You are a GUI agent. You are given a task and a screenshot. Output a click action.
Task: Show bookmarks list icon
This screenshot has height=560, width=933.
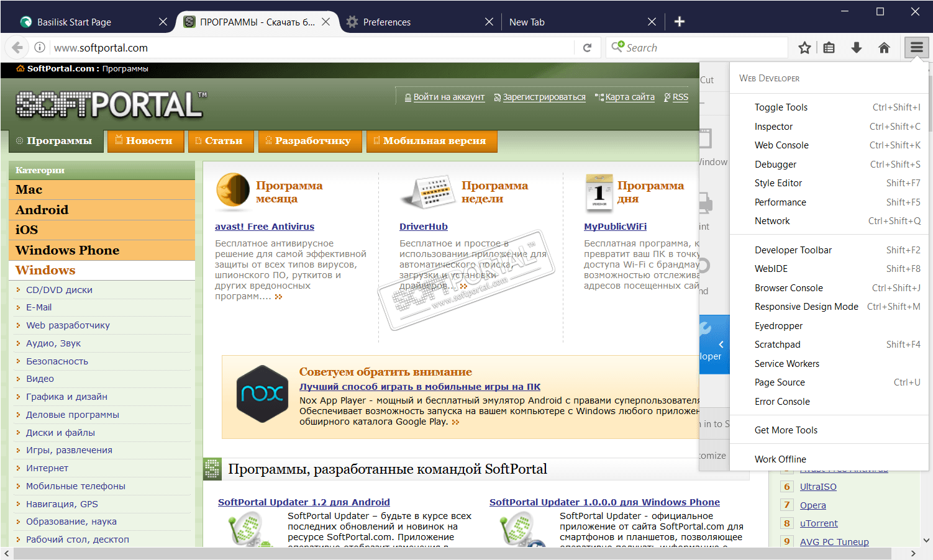click(x=829, y=48)
